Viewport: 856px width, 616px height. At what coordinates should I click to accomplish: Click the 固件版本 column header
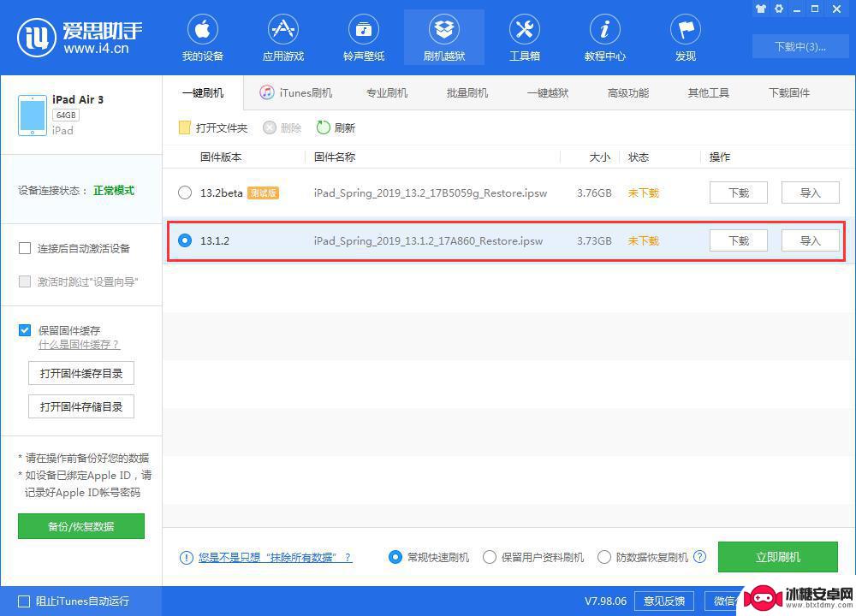tap(221, 157)
